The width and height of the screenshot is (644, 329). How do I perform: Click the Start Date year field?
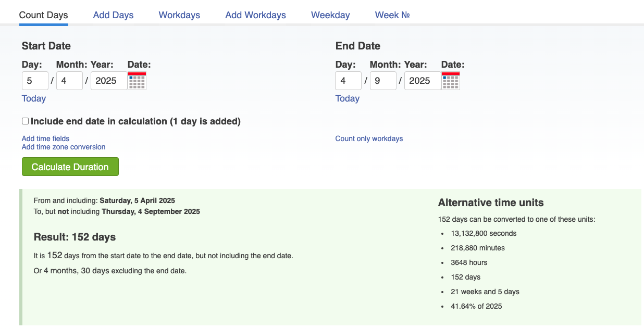[108, 81]
